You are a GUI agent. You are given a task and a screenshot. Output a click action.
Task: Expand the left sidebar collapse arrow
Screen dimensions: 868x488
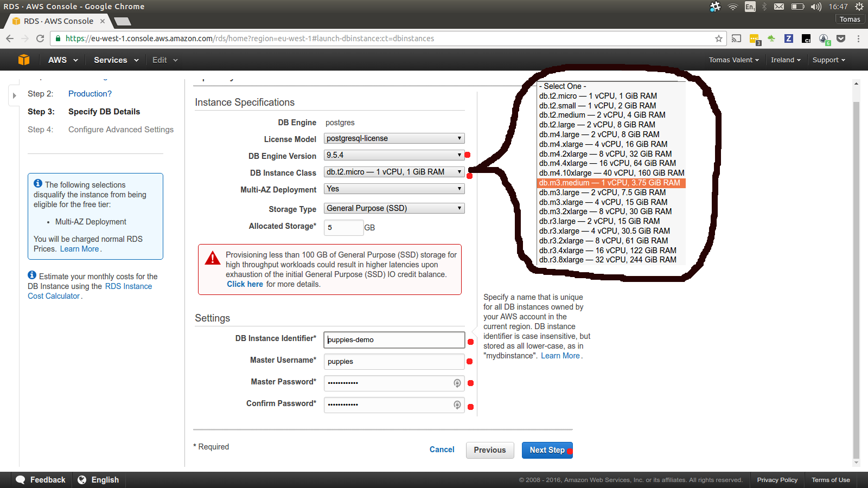tap(15, 96)
